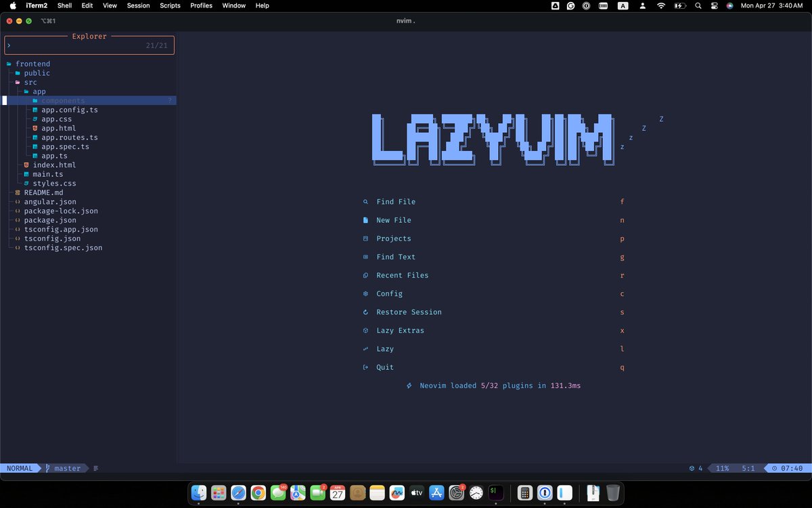
Task: Click the lightning icon before Neovim loaded
Action: pyautogui.click(x=409, y=385)
